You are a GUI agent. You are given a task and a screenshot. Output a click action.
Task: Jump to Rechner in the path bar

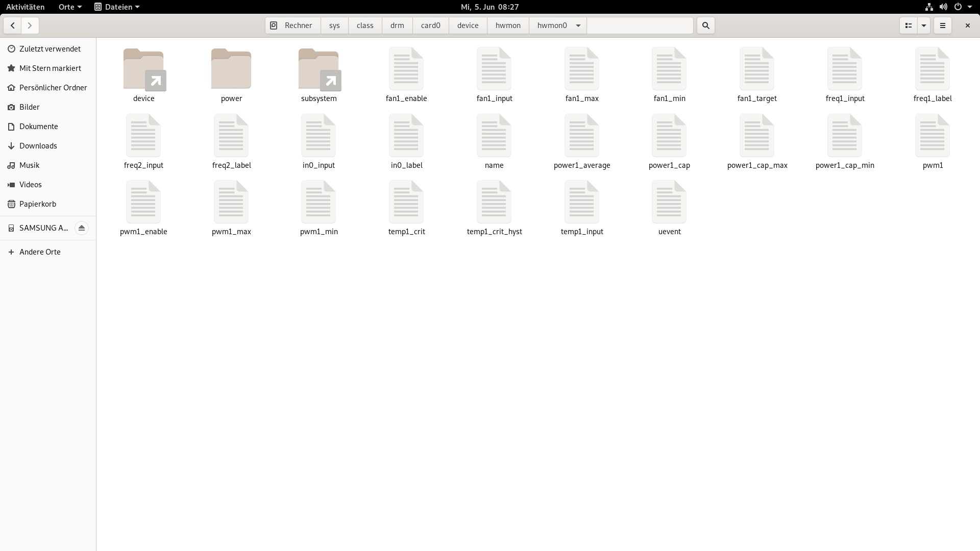(x=292, y=26)
